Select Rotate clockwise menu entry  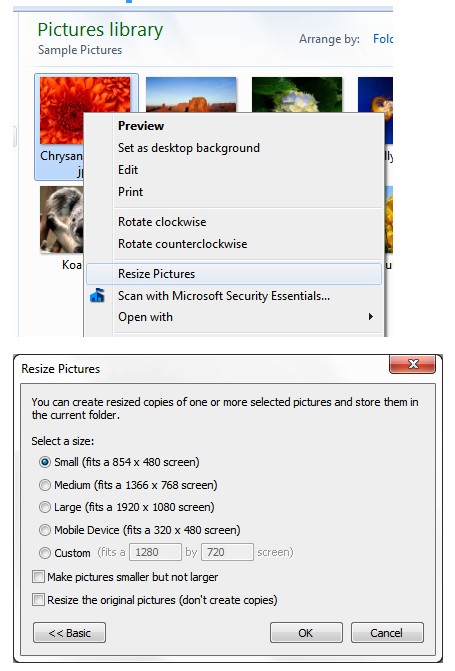[162, 222]
